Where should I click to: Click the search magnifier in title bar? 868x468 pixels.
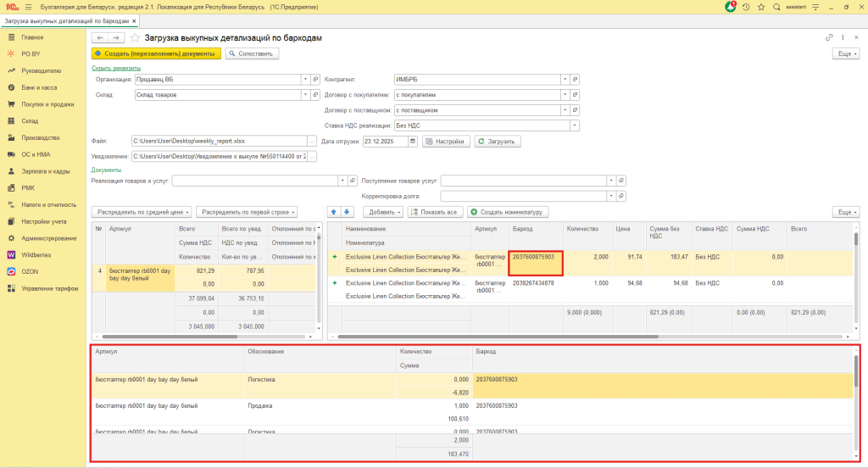pos(778,7)
